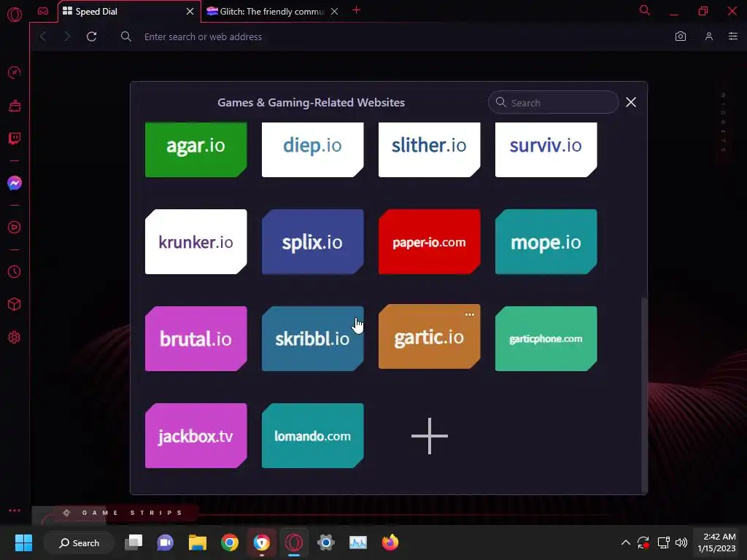The height and width of the screenshot is (560, 747).
Task: Open garticphone.com speed dial tile
Action: [546, 338]
